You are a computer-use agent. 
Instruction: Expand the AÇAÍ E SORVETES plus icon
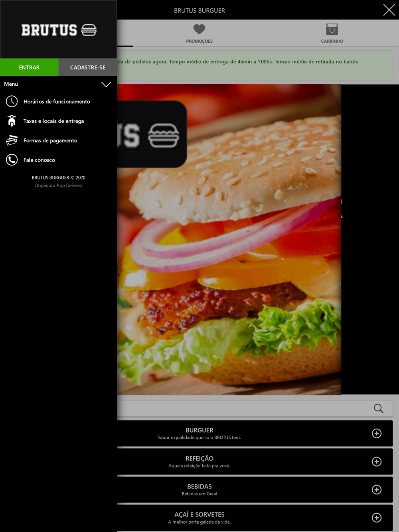[377, 518]
